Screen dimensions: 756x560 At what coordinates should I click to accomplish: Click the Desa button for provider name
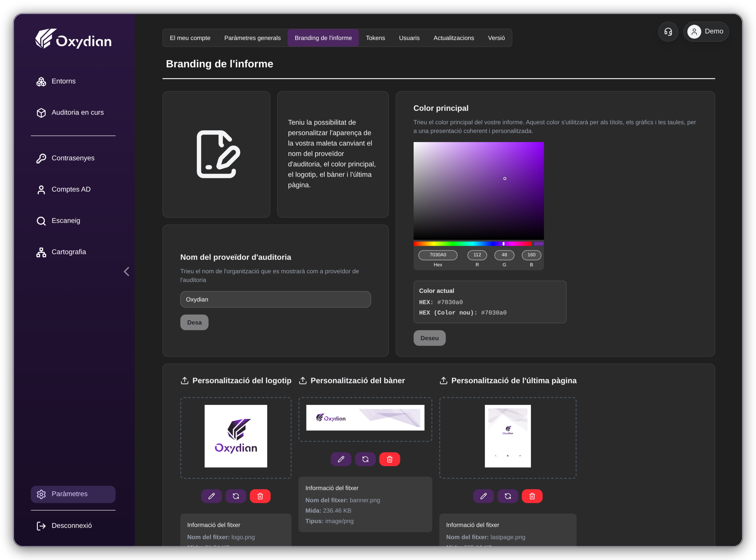coord(195,323)
